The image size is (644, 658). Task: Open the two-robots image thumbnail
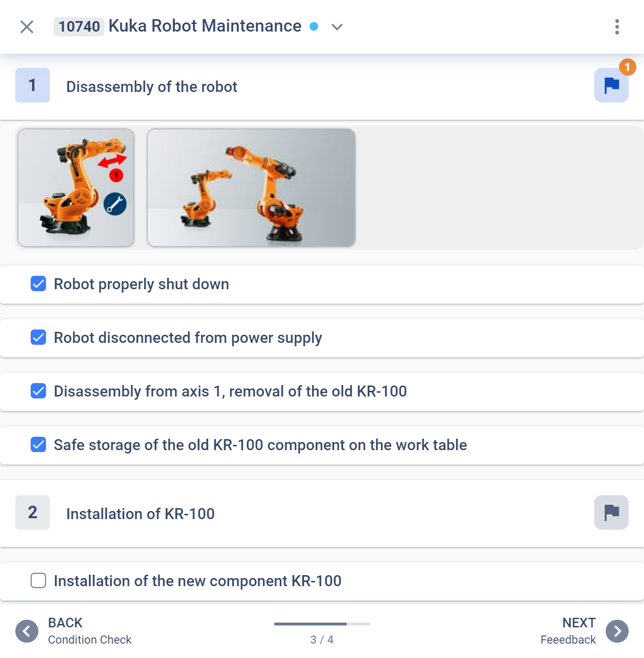tap(251, 188)
